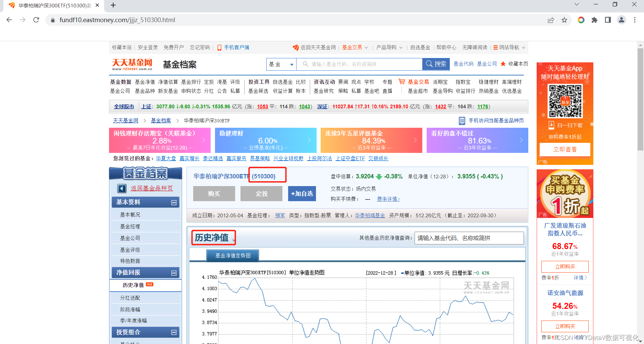The height and width of the screenshot is (344, 644).
Task: Go back with the browser back arrow
Action: (x=9, y=20)
